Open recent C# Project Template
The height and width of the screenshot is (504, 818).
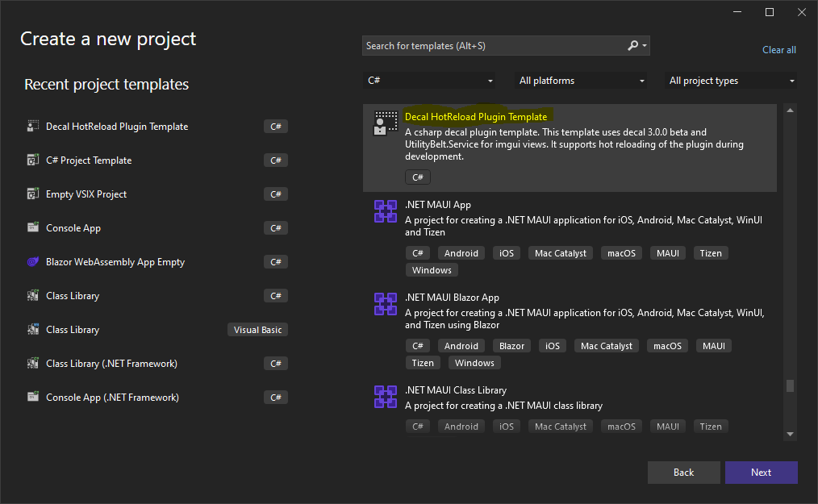click(x=157, y=160)
